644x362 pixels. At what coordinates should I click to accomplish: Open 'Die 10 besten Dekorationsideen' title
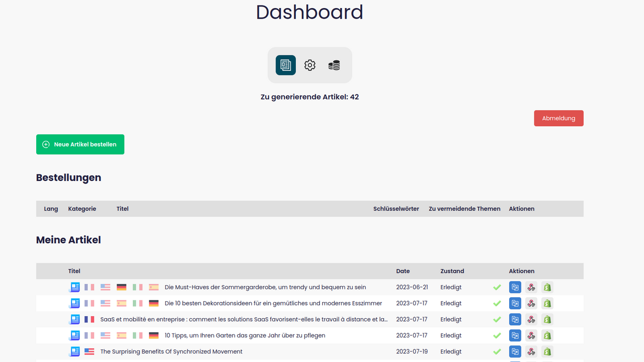pos(273,303)
